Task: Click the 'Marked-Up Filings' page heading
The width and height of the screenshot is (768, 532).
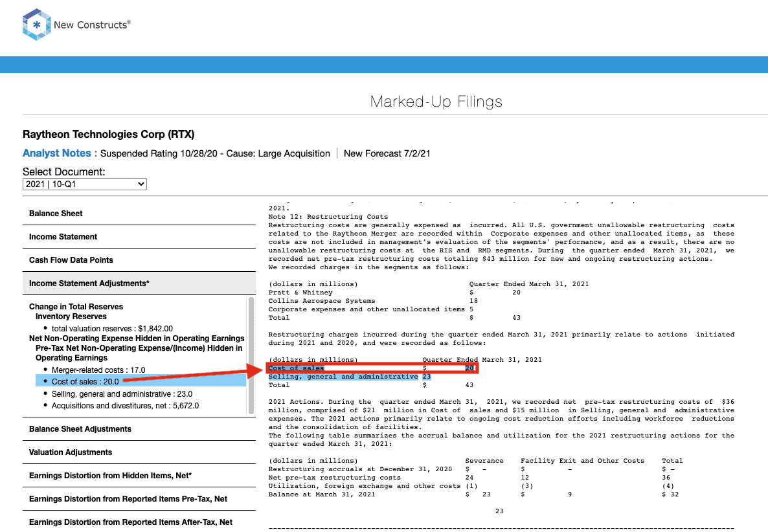Action: coord(436,102)
